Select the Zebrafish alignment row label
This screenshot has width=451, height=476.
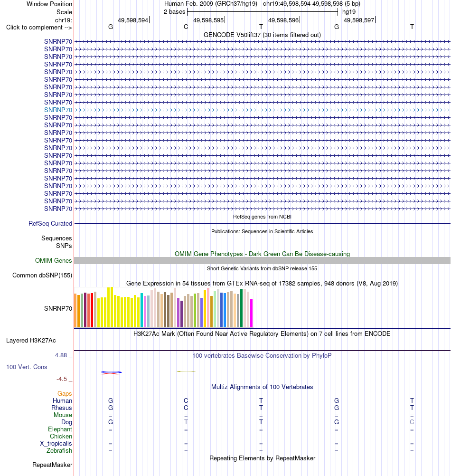(x=59, y=450)
